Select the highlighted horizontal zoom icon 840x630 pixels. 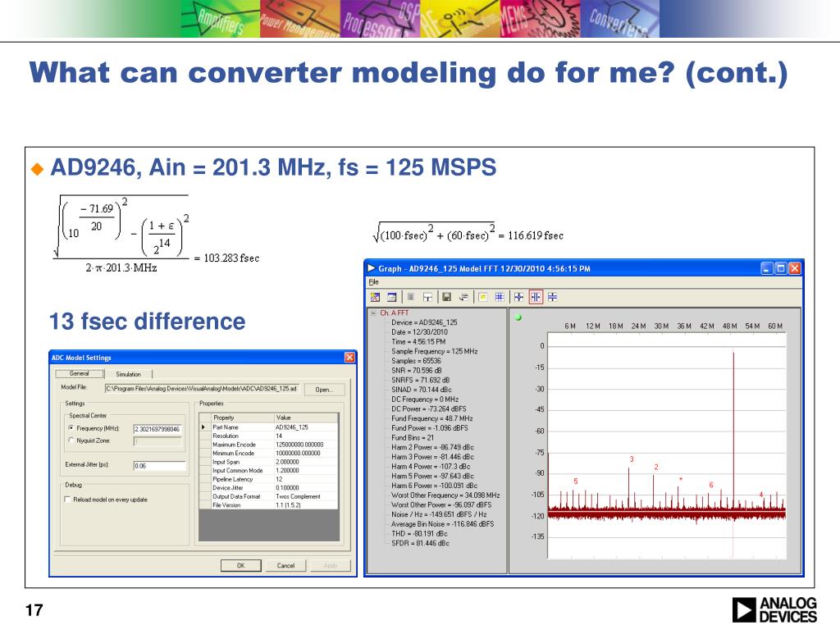(536, 297)
